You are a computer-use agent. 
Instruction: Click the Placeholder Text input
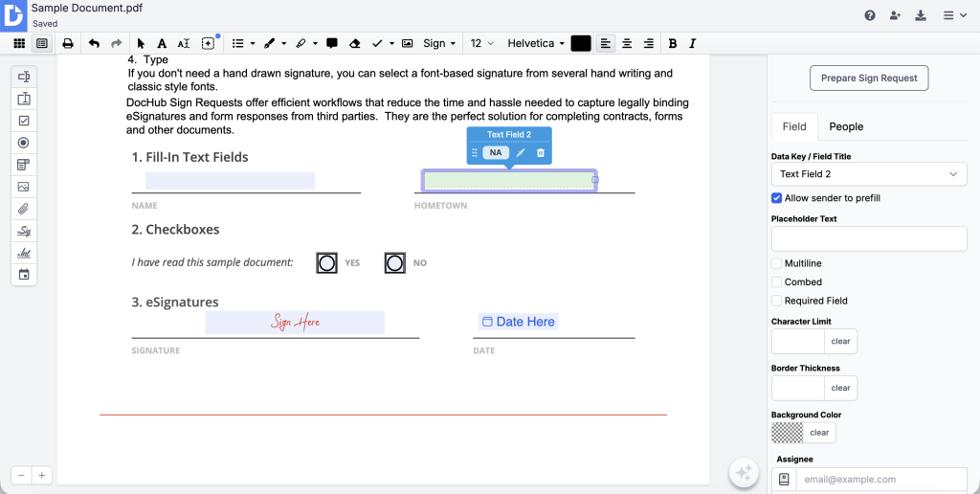(869, 239)
